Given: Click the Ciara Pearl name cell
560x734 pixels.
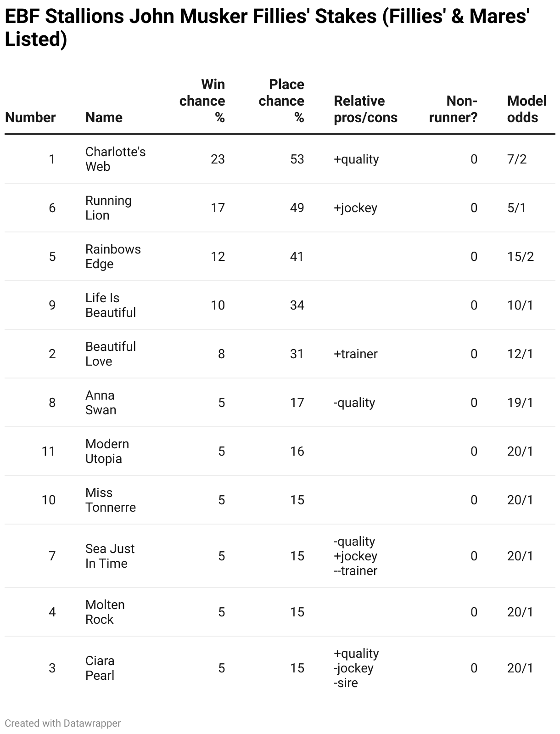Looking at the screenshot, I should click(x=100, y=668).
